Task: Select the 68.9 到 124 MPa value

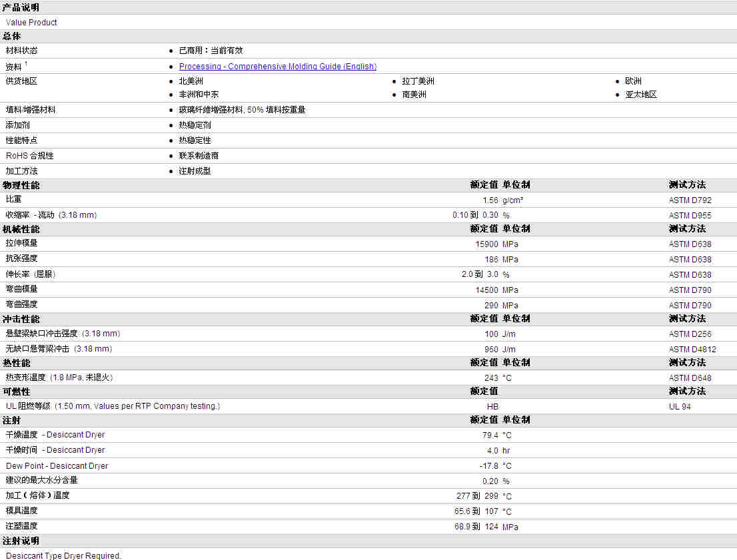Action: click(486, 527)
